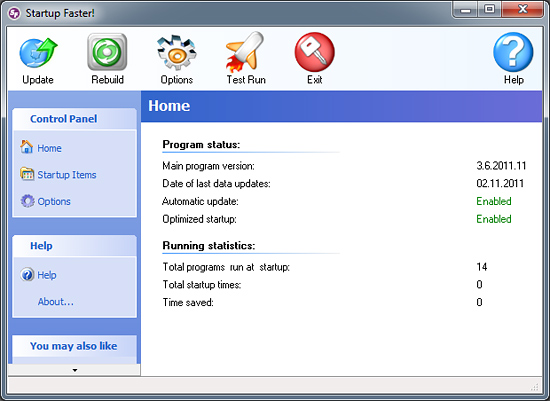This screenshot has height=401, width=550.
Task: Click the Startup Faster! title bar app icon
Action: coord(14,13)
